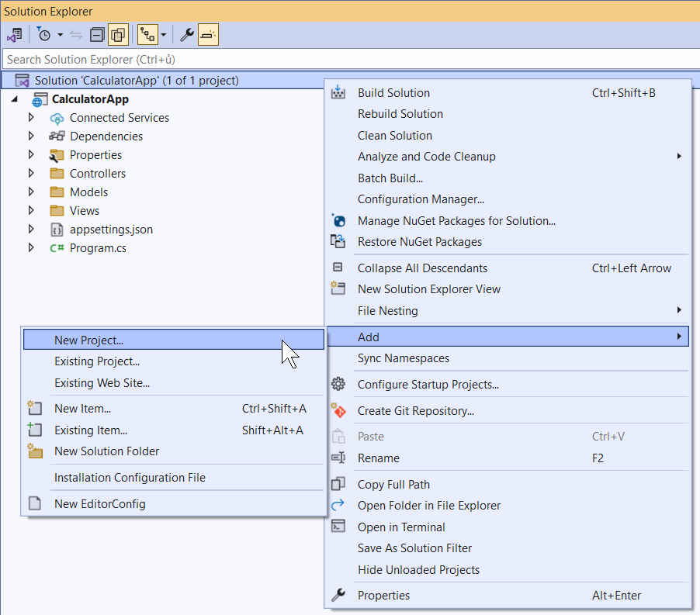Click Collapse All toolbar icon
Image resolution: width=700 pixels, height=615 pixels.
[x=98, y=35]
